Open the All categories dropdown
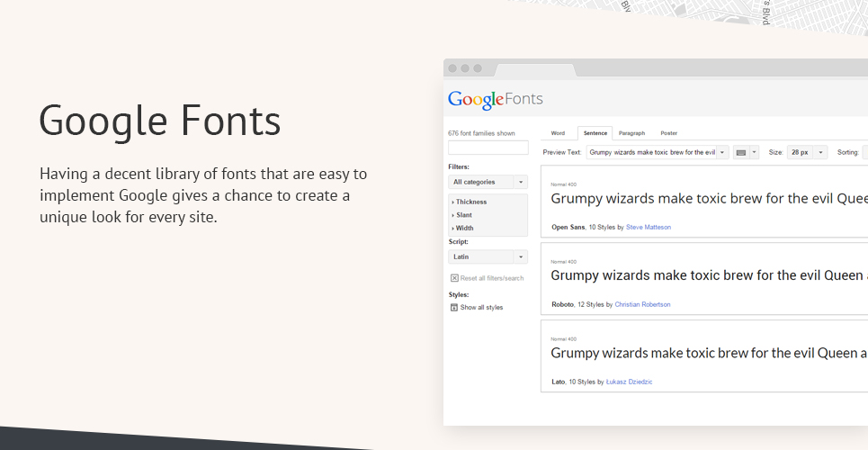 pos(488,182)
